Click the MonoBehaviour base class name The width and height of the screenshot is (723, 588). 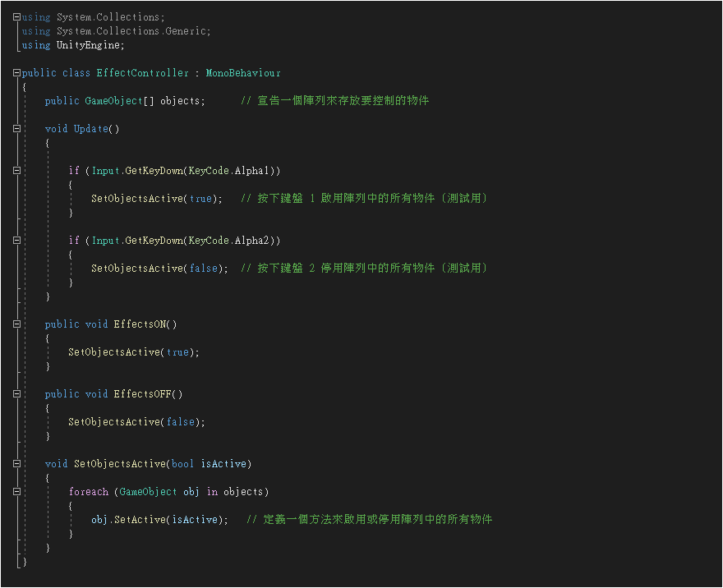[x=243, y=73]
